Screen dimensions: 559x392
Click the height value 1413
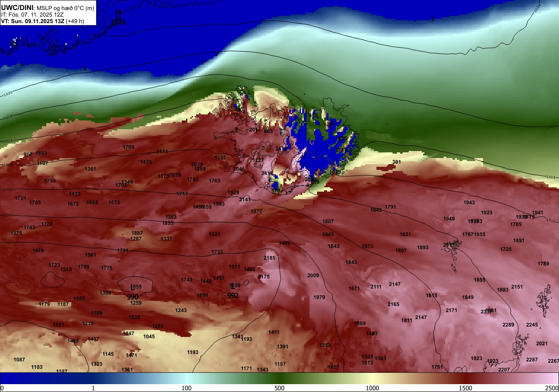162,151
